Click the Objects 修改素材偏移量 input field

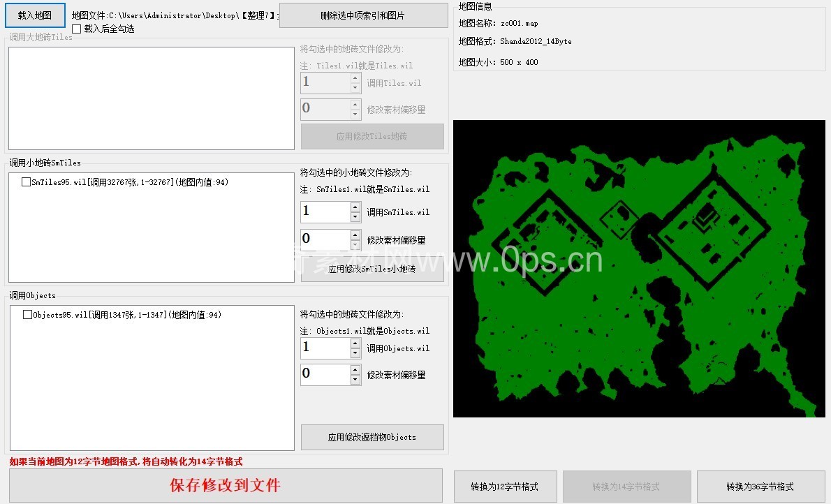click(325, 374)
